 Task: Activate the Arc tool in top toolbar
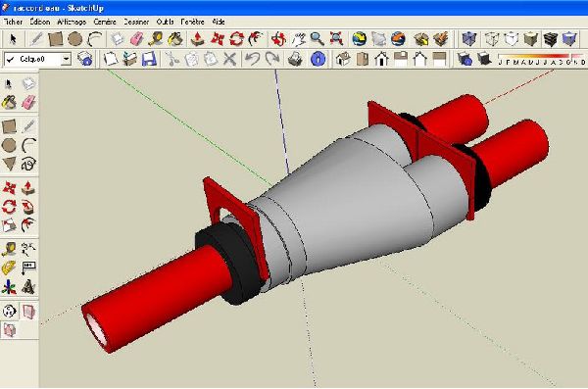[94, 39]
